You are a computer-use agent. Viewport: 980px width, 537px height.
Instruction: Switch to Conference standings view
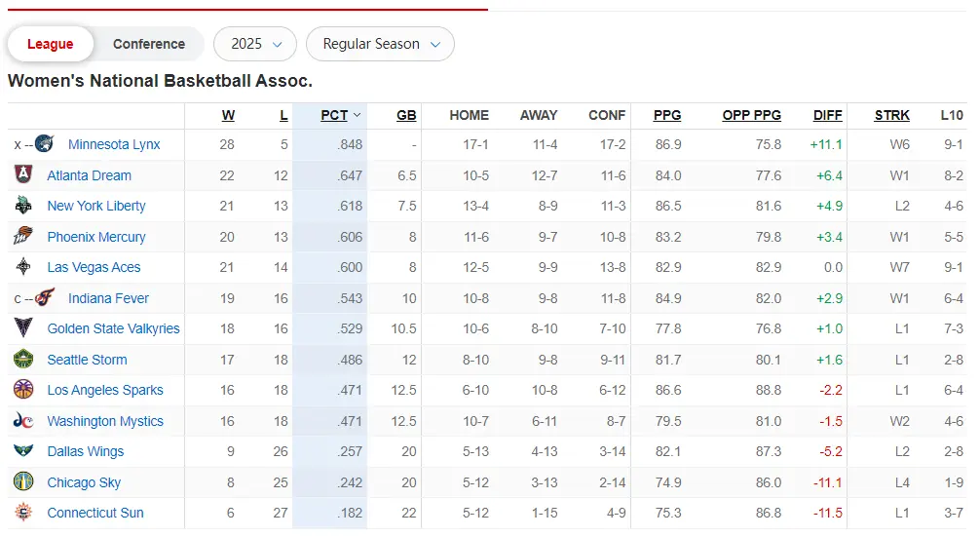[149, 44]
